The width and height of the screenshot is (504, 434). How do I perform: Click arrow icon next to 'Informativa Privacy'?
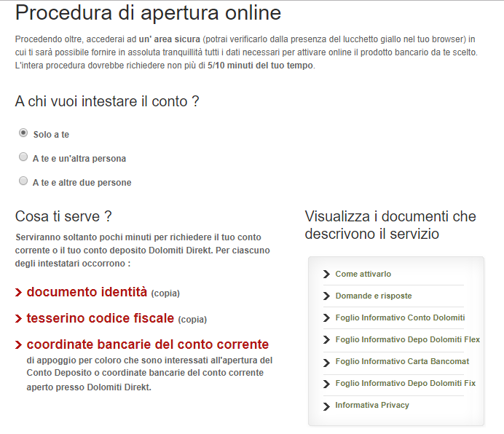pos(326,406)
